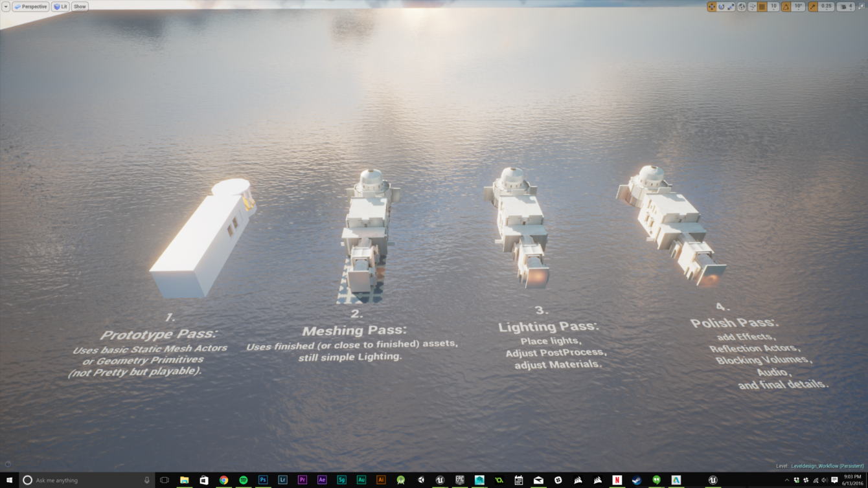The image size is (868, 488).
Task: Select the Move (translate) tool
Action: click(712, 6)
